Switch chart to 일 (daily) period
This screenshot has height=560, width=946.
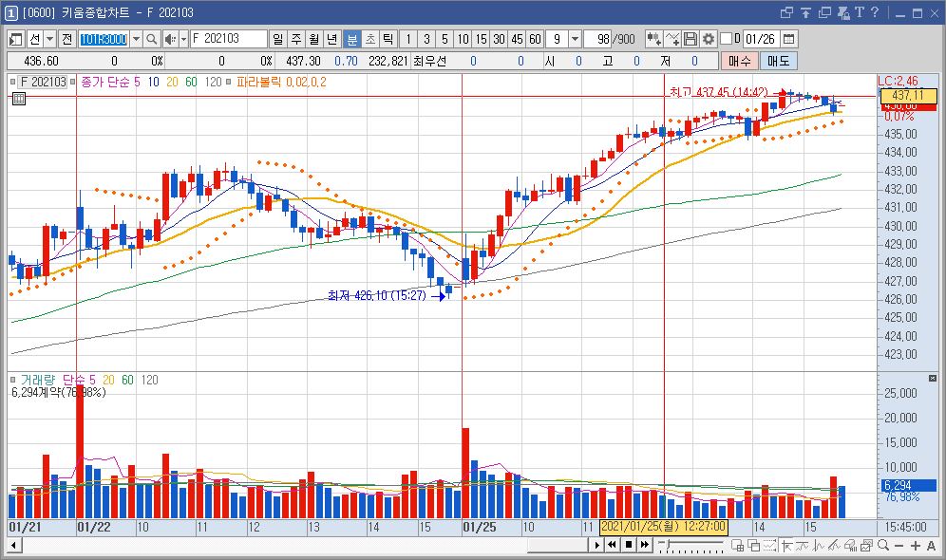pyautogui.click(x=277, y=39)
